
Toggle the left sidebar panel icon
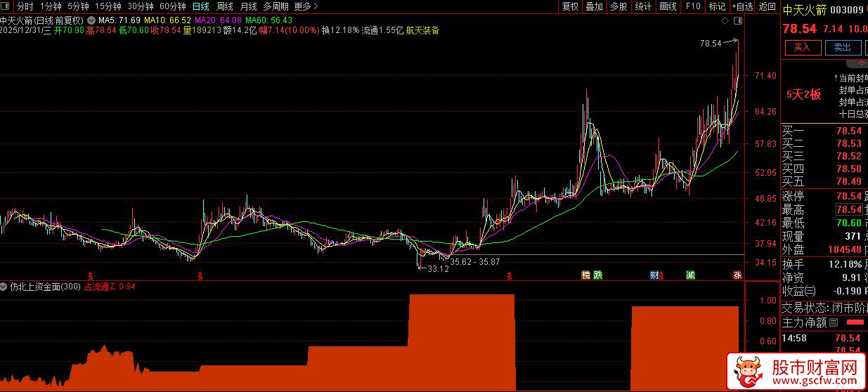click(x=6, y=6)
